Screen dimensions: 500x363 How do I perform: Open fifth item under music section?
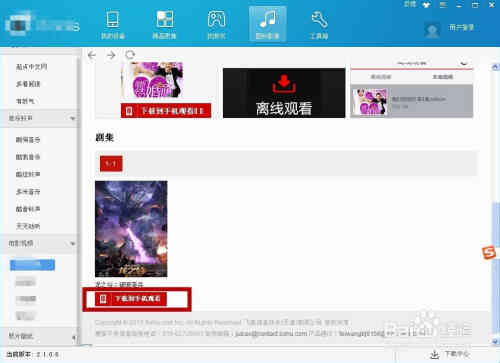(x=28, y=209)
